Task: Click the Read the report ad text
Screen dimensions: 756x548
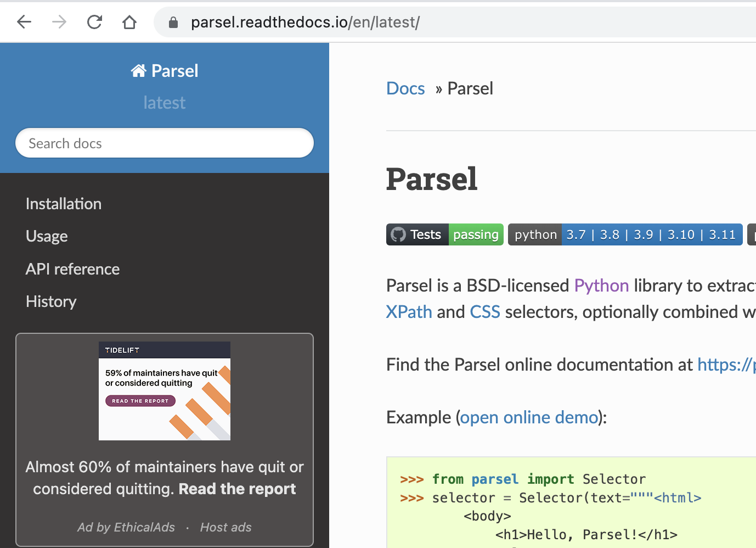Action: [237, 489]
